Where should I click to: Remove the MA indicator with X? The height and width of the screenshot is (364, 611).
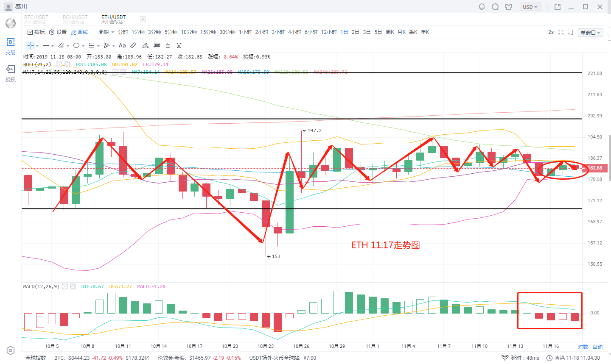(123, 72)
